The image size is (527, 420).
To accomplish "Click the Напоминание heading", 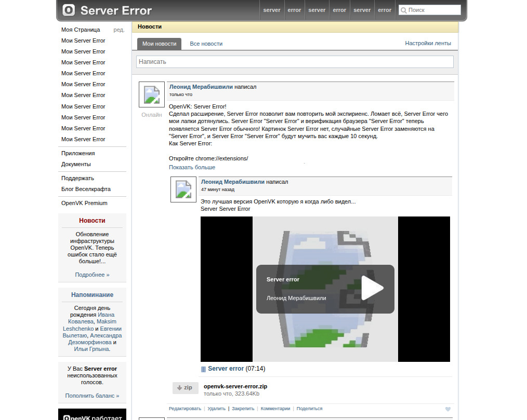I will [92, 295].
